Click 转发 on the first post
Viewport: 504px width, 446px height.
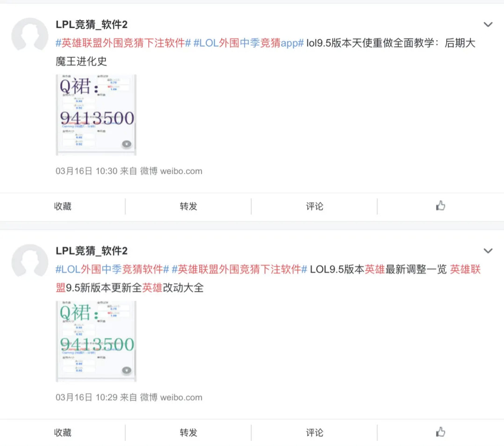coord(189,206)
